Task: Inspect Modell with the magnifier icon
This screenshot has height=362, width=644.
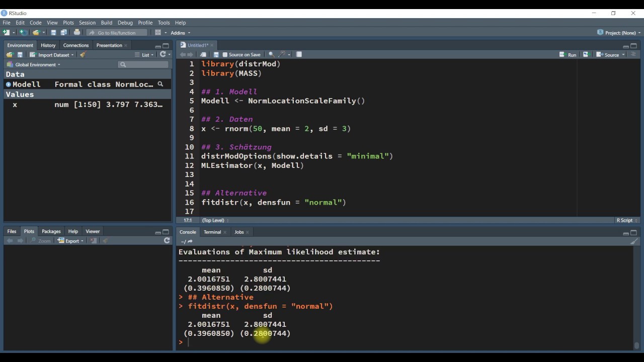Action: [160, 84]
